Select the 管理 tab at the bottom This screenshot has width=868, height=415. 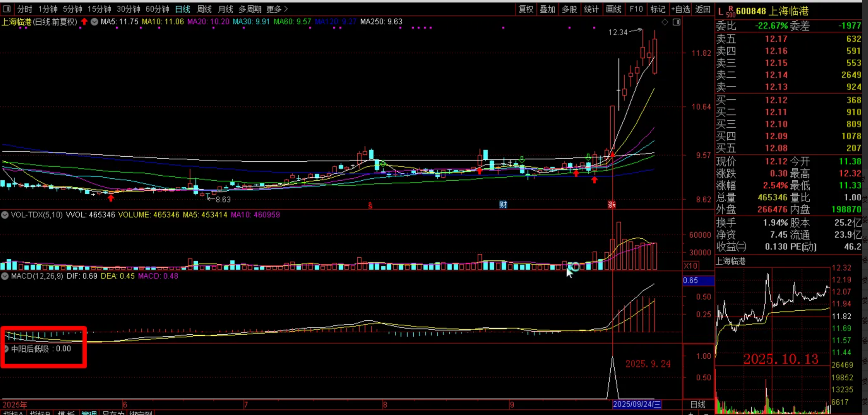(89, 413)
